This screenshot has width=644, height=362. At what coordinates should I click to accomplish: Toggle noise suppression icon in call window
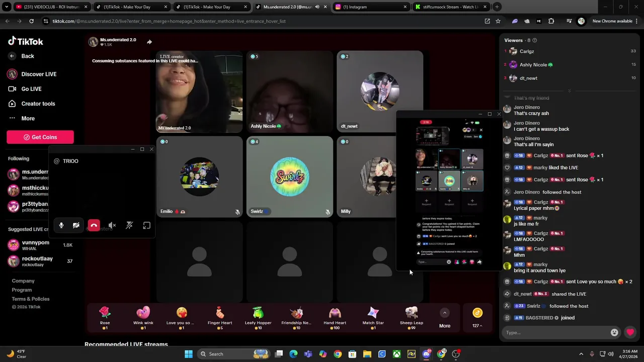coord(129,226)
